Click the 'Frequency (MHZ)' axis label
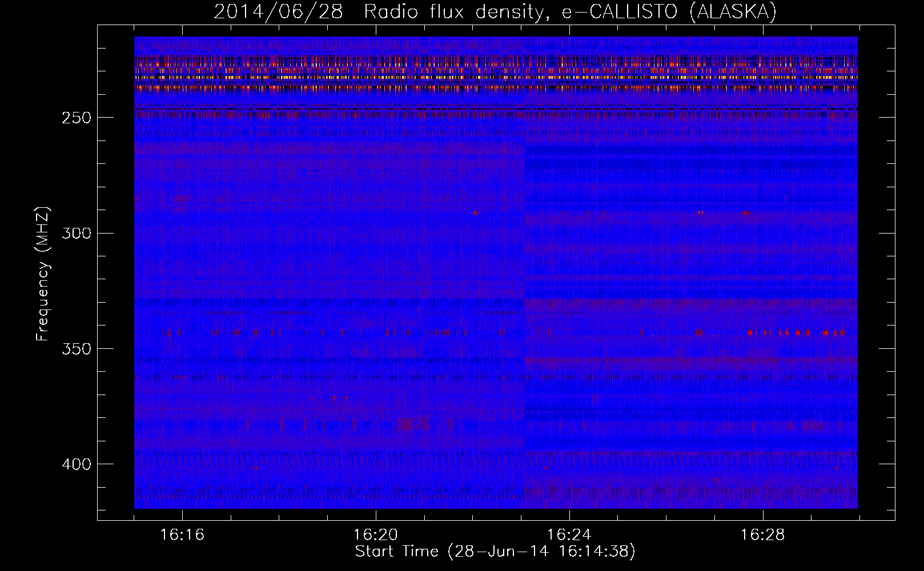Screen dimensions: 924x571 point(43,274)
